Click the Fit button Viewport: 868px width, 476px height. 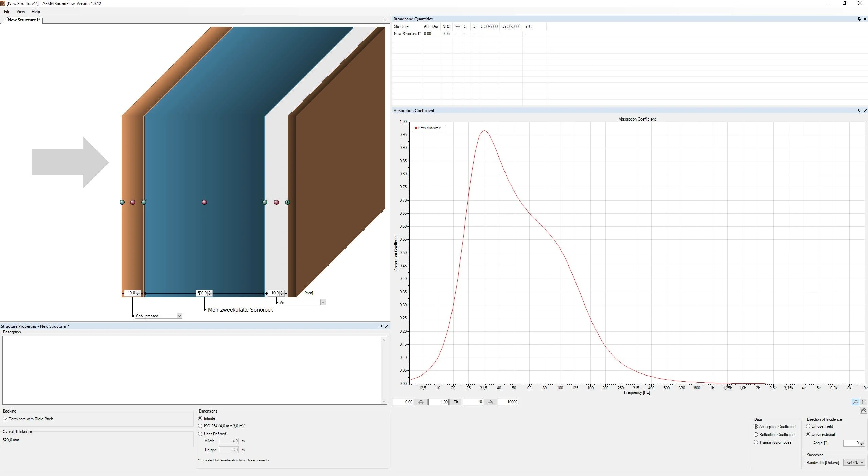[456, 402]
